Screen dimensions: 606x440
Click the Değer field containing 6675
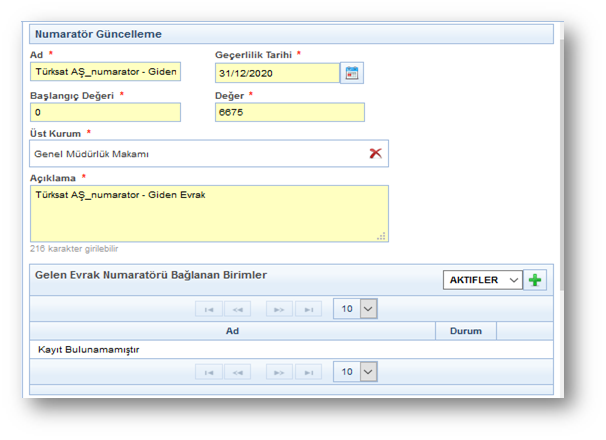[x=289, y=113]
